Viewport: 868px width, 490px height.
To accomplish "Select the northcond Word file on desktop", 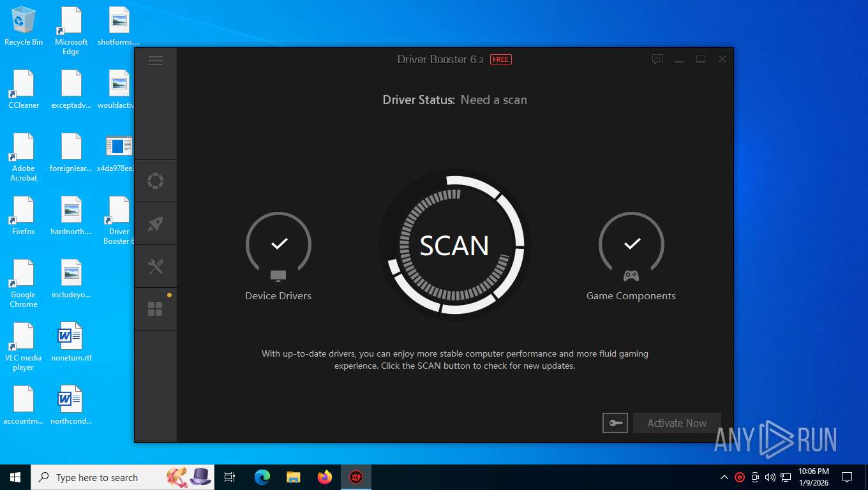I will pyautogui.click(x=71, y=406).
